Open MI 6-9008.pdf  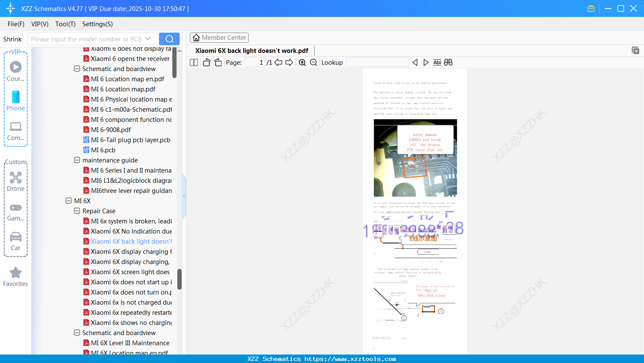(111, 130)
